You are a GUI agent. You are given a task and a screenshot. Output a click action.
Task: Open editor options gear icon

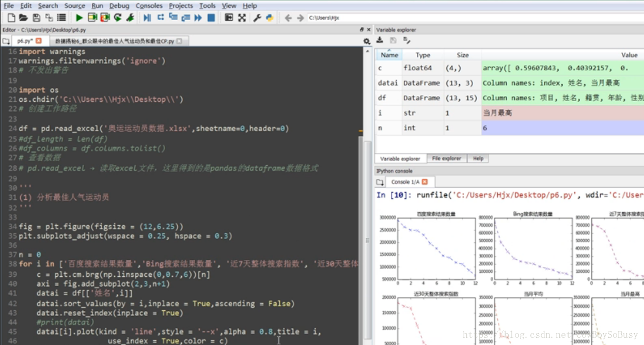367,41
